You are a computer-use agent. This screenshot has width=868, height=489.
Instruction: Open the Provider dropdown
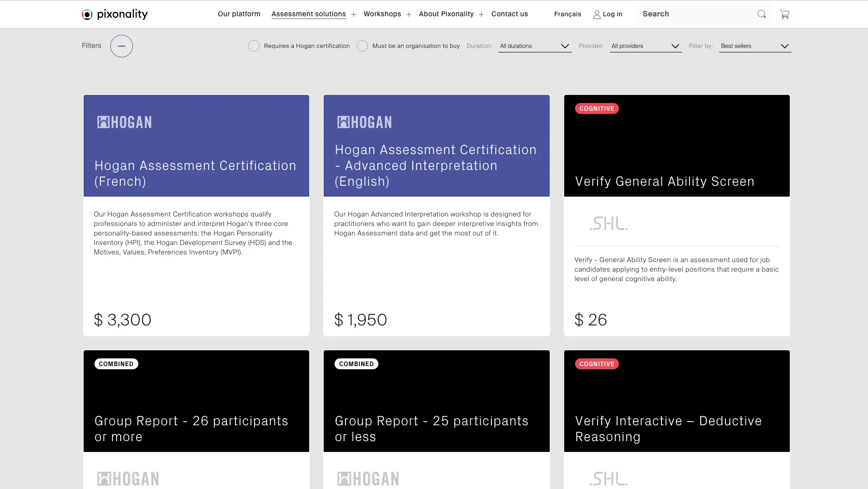(x=645, y=46)
